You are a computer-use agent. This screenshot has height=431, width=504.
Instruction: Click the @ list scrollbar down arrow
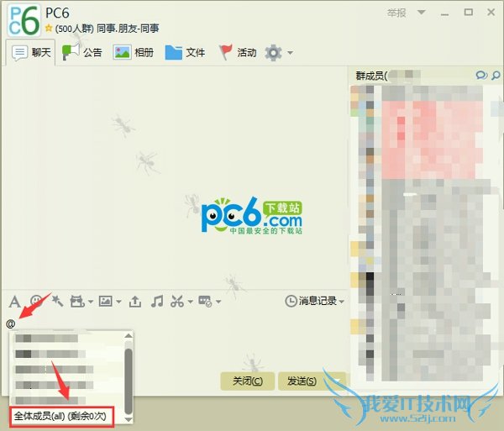pos(129,419)
